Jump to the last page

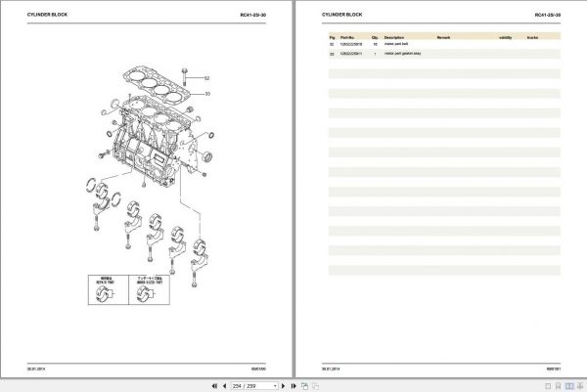[293, 386]
